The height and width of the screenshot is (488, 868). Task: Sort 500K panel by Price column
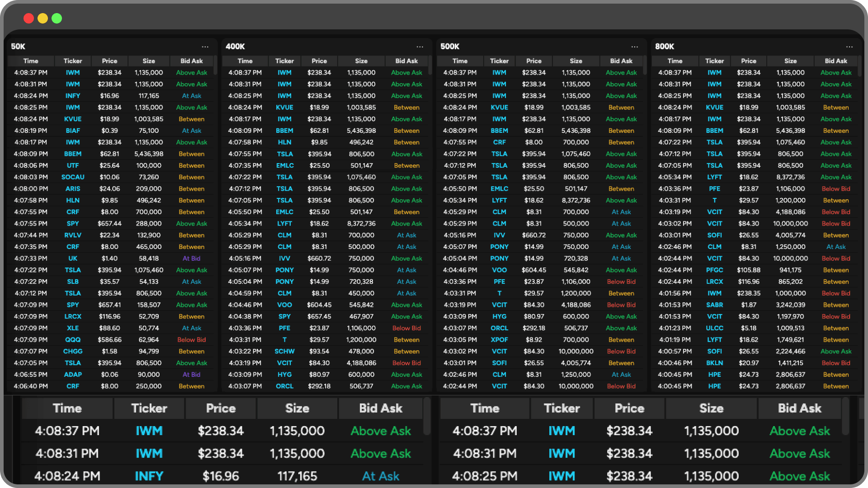tap(534, 61)
